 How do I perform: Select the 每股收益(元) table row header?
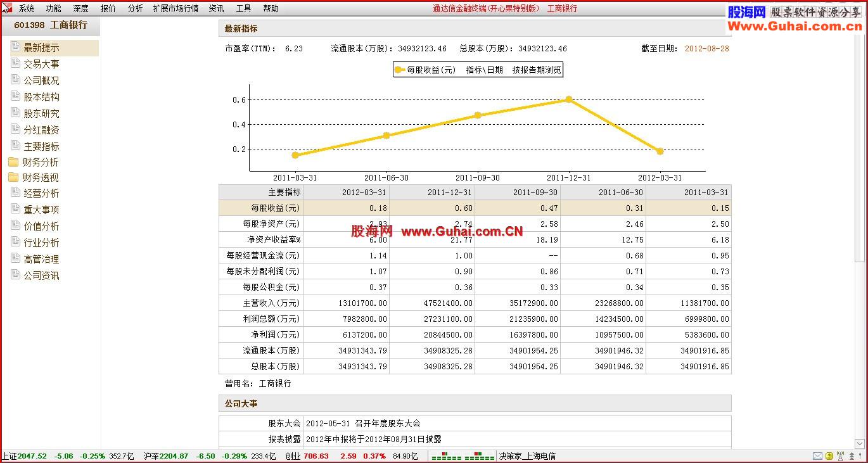[262, 208]
